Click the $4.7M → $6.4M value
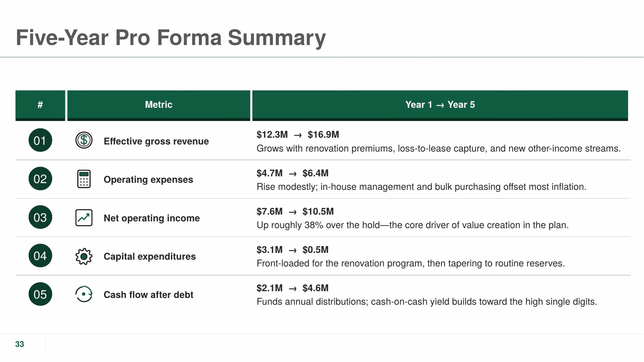 click(293, 173)
